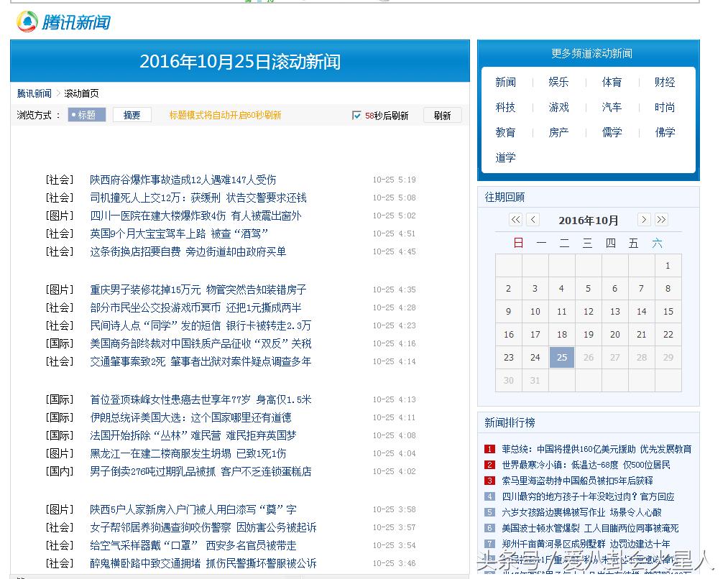Disable the 58秒后刷新 auto-refresh checkbox
The width and height of the screenshot is (728, 579).
click(x=356, y=114)
